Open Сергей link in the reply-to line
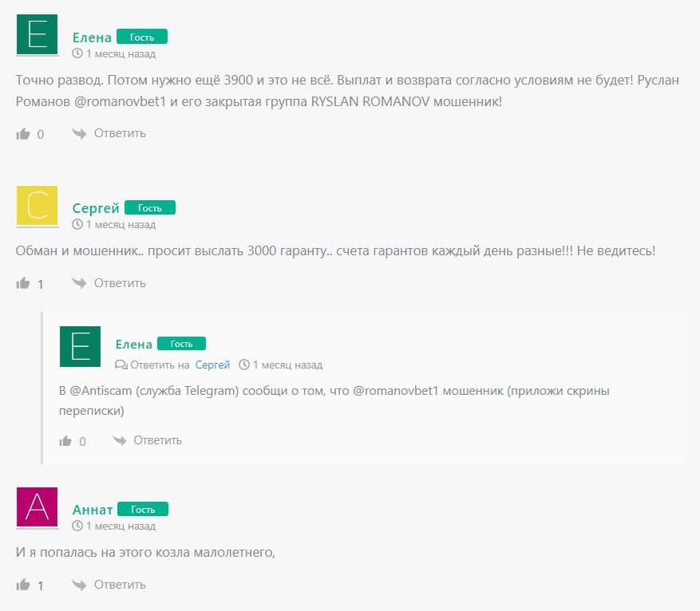This screenshot has height=611, width=700. [212, 365]
